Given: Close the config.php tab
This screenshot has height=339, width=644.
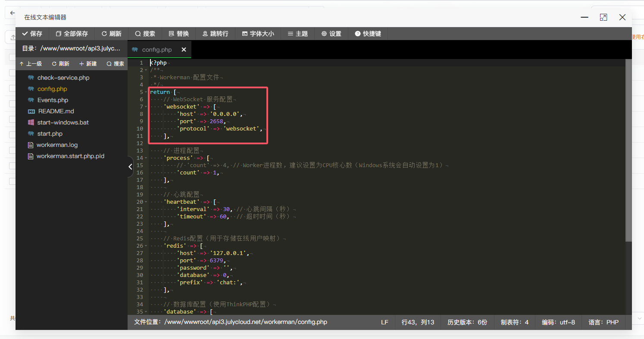Looking at the screenshot, I should click(x=184, y=50).
